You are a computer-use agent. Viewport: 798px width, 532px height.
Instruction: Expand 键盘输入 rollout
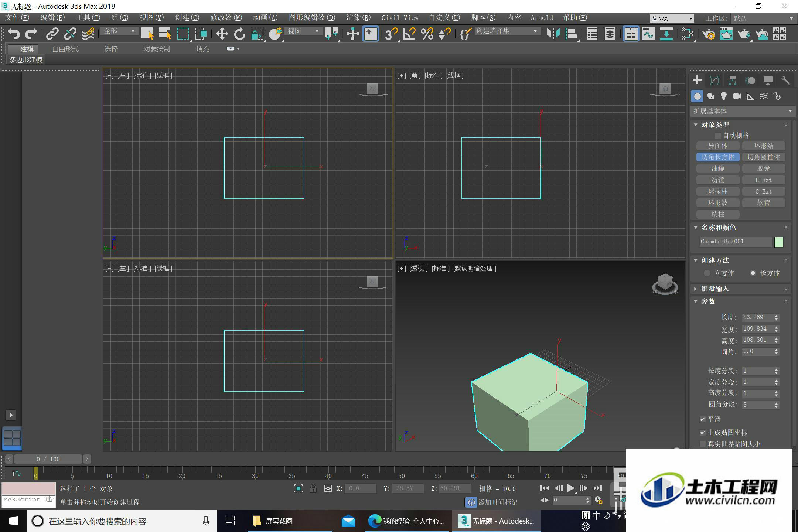pos(715,289)
